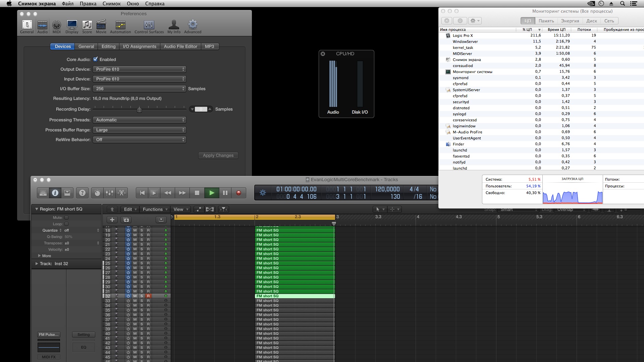
Task: Click Play from Selection transport button
Action: click(154, 193)
